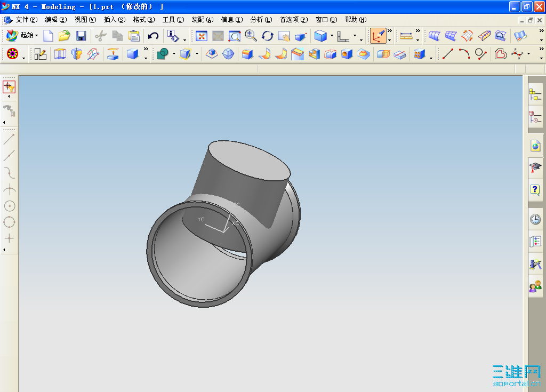Select the circle-with-center-point tool on left bar

[x=10, y=206]
